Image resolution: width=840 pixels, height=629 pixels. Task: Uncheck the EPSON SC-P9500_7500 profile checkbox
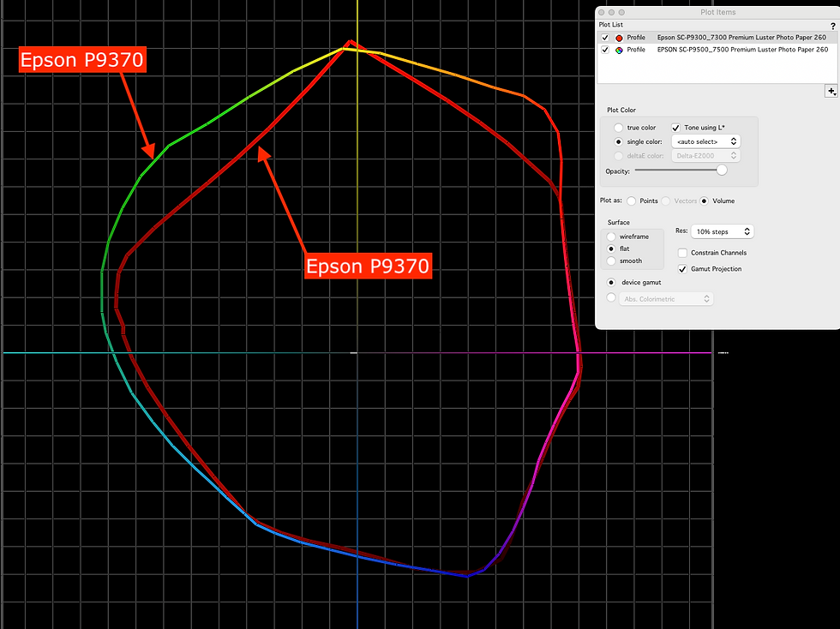point(605,50)
